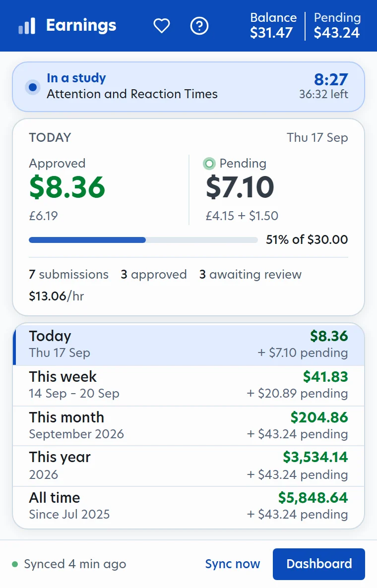Click the Earnings bar chart icon
Screen dimensions: 377x588
(x=27, y=26)
